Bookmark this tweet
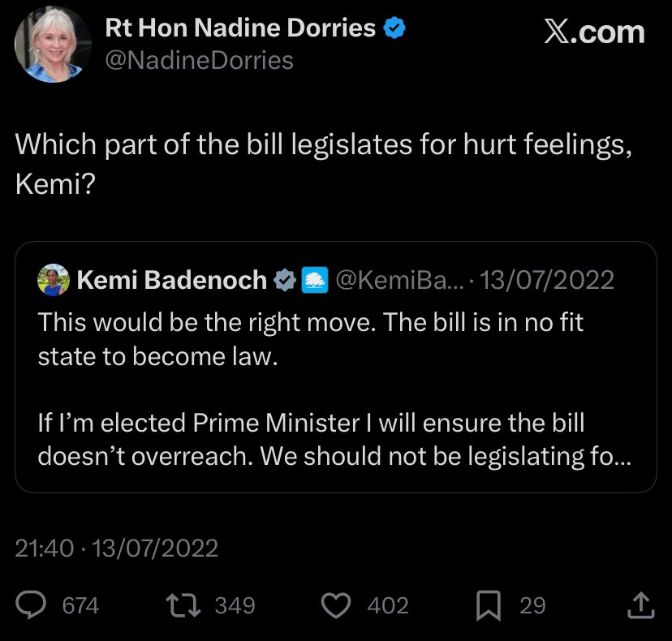 click(x=488, y=605)
